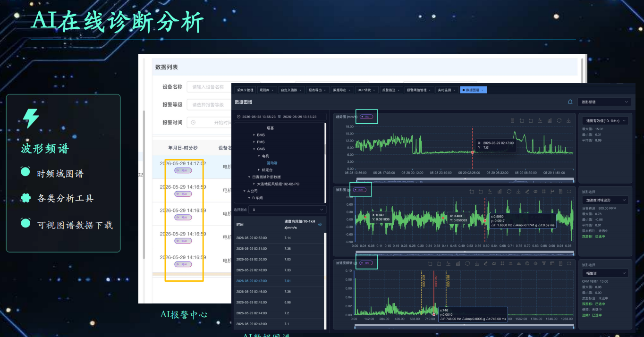Click the bar chart icon in 加速度频谱 toolbar
The width and height of the screenshot is (644, 337).
(458, 263)
